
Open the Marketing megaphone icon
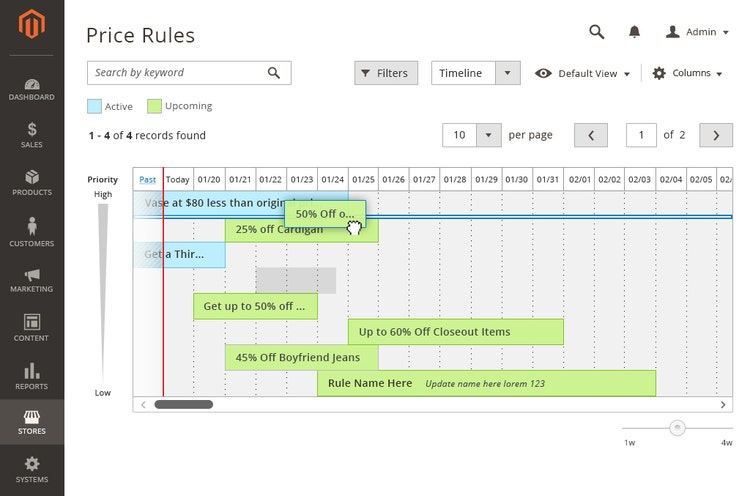tap(32, 280)
